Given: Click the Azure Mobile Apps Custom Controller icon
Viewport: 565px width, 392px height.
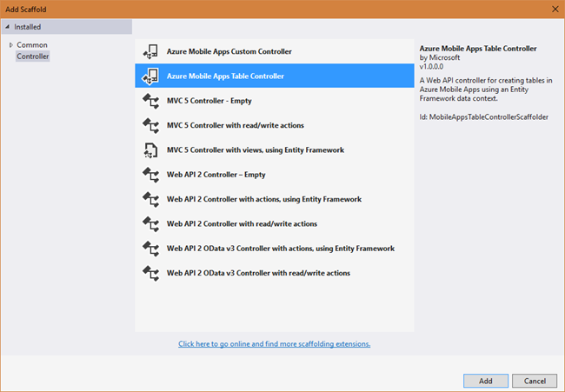Looking at the screenshot, I should (x=150, y=51).
